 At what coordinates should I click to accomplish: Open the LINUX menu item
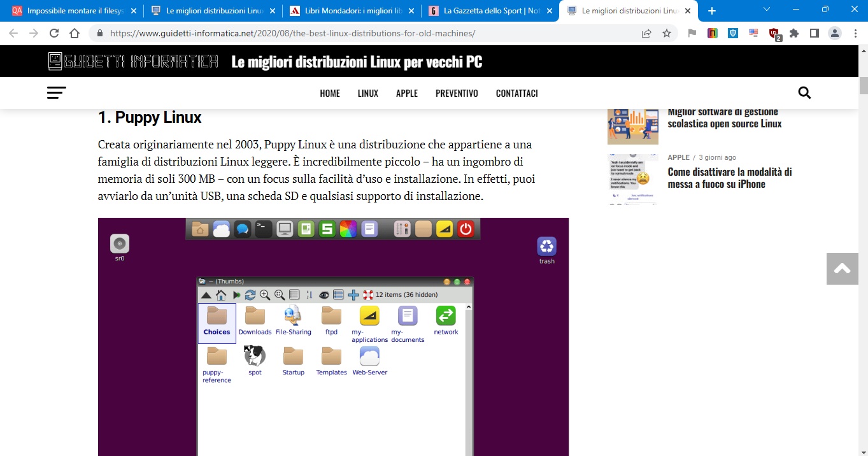pyautogui.click(x=368, y=93)
